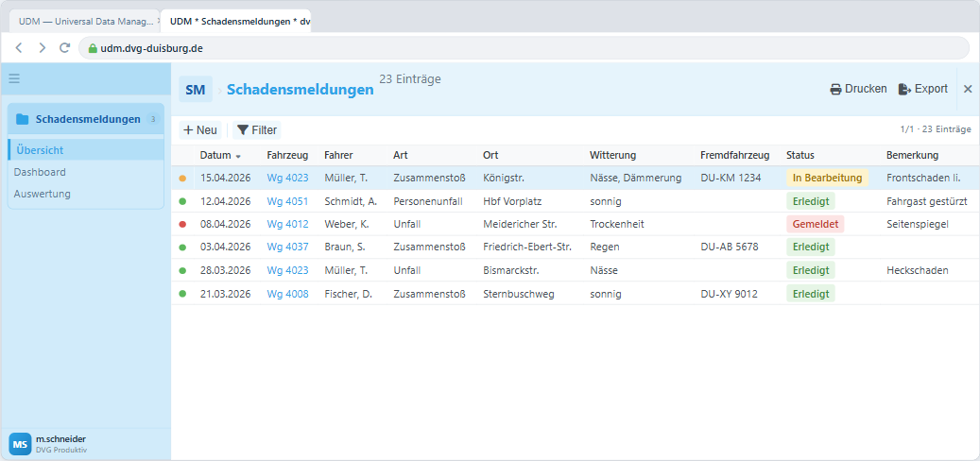Close the Schadensmeldungen panel with X
The height and width of the screenshot is (461, 980).
(968, 90)
